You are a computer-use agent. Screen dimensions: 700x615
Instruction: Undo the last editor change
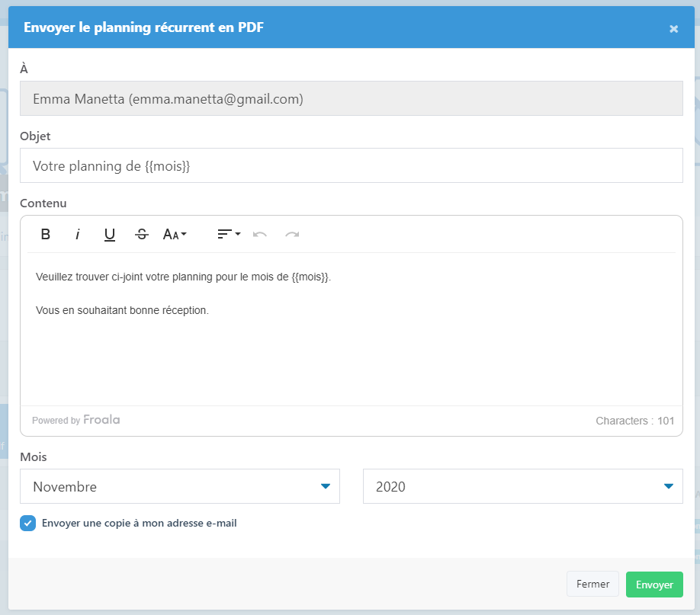(x=260, y=234)
